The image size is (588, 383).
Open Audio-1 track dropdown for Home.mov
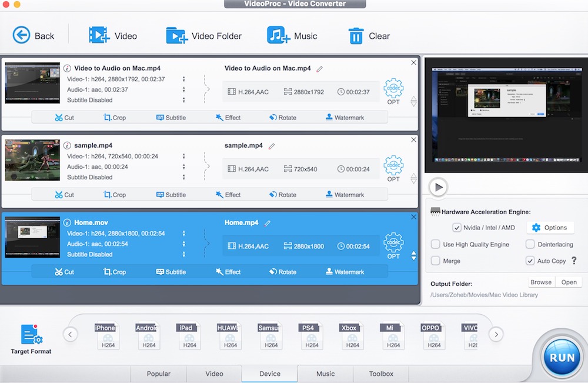click(x=184, y=244)
